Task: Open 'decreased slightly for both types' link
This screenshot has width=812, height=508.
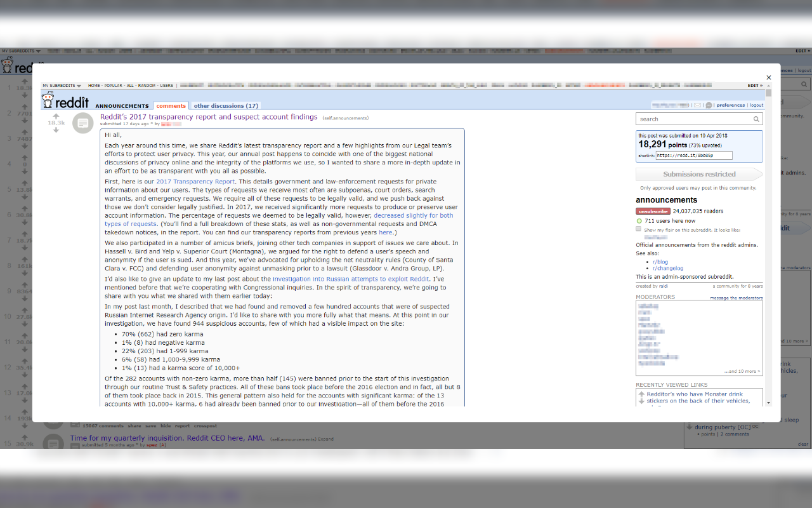Action: pyautogui.click(x=279, y=220)
